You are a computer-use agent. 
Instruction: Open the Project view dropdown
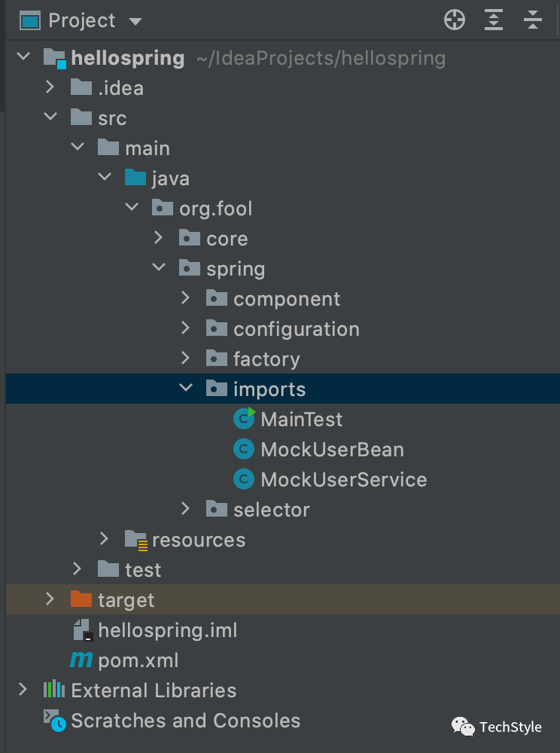[135, 21]
